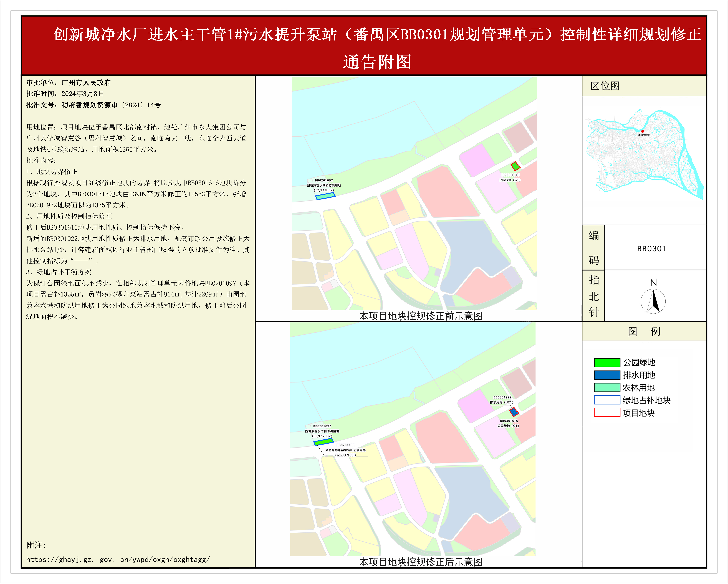Click the 公园绿地 green legend swatch

tap(607, 363)
